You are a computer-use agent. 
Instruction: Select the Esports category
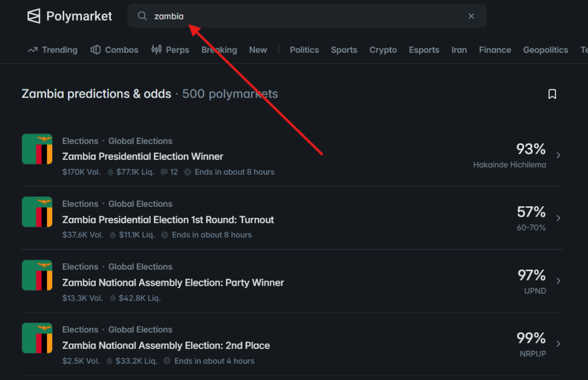click(x=424, y=50)
